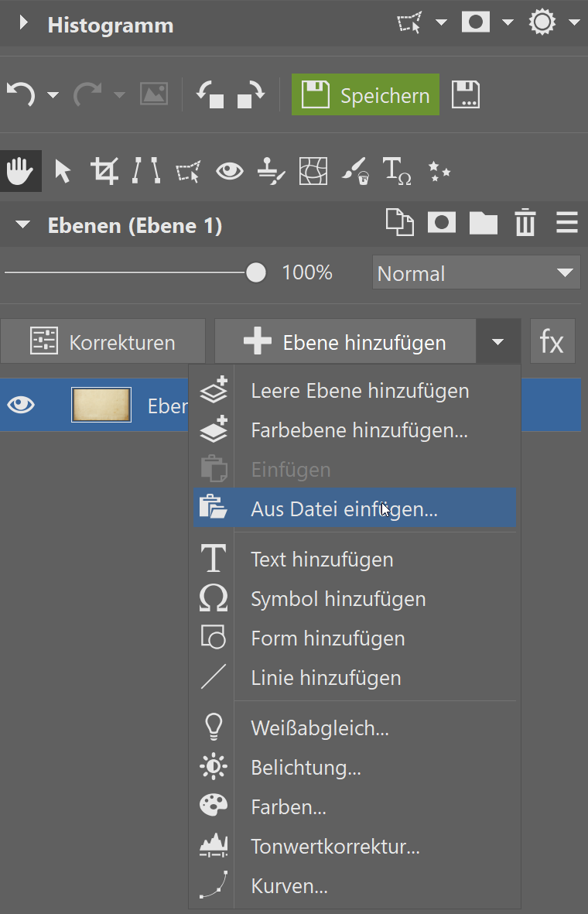
Task: Adjust the layer opacity slider
Action: 255,272
